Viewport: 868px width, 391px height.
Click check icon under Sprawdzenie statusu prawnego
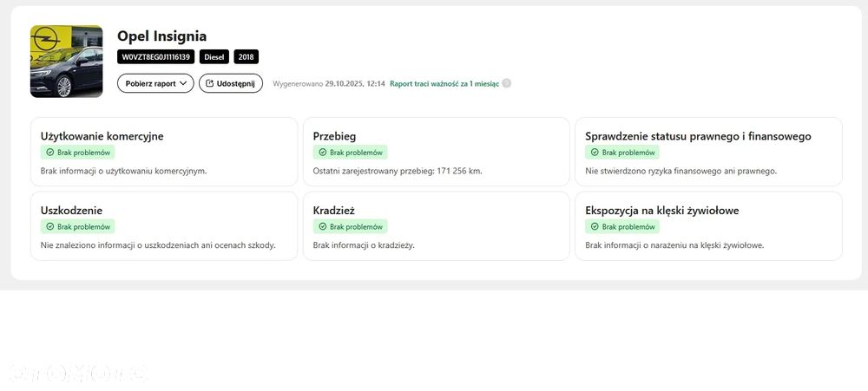point(595,153)
